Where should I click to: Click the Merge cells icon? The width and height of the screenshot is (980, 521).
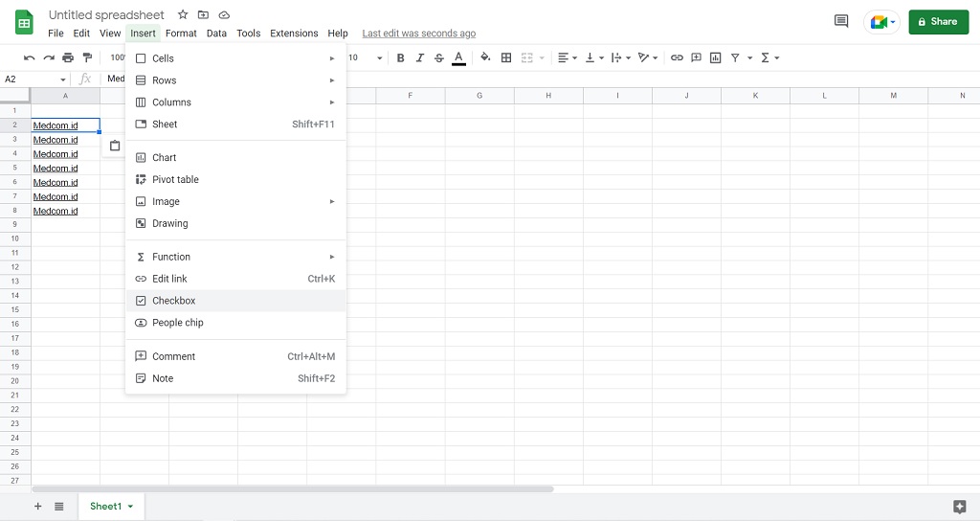click(527, 57)
